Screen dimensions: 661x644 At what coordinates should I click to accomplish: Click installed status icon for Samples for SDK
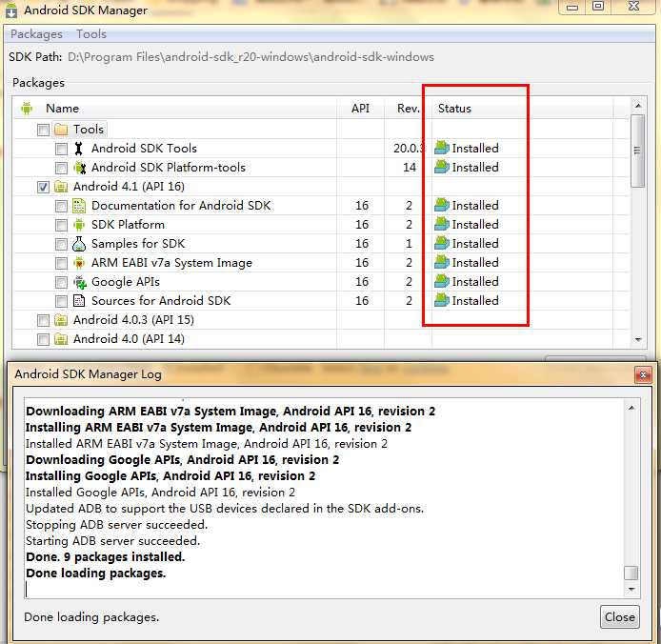(x=442, y=243)
